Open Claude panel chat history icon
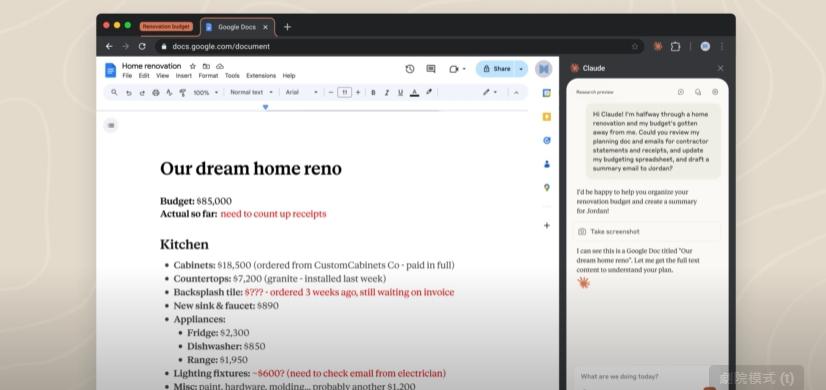Screen dimensions: 826x390 point(698,92)
